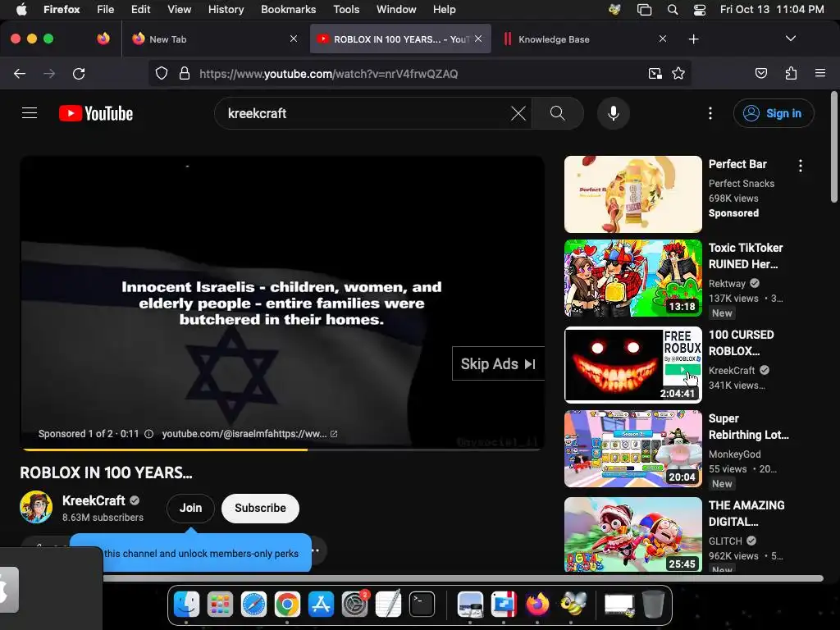This screenshot has width=840, height=630.
Task: Go back with the Firefox back arrow
Action: (20, 73)
